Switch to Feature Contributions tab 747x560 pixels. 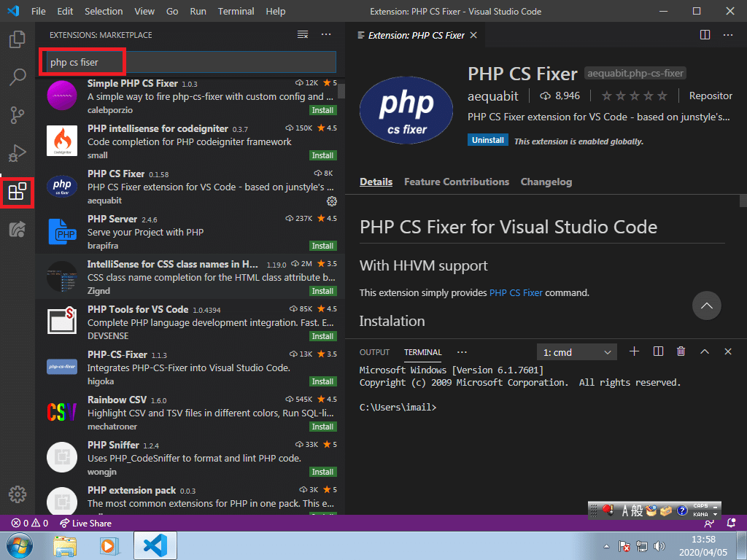point(457,182)
